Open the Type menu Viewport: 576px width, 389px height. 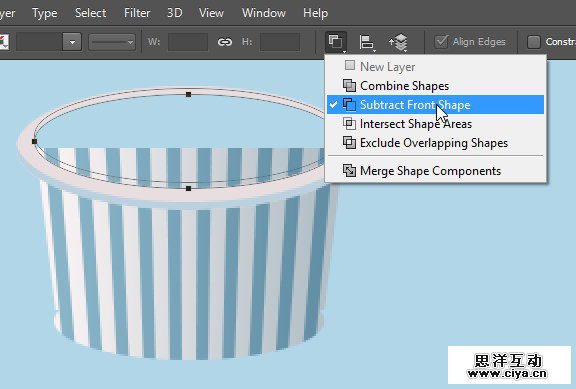point(44,13)
